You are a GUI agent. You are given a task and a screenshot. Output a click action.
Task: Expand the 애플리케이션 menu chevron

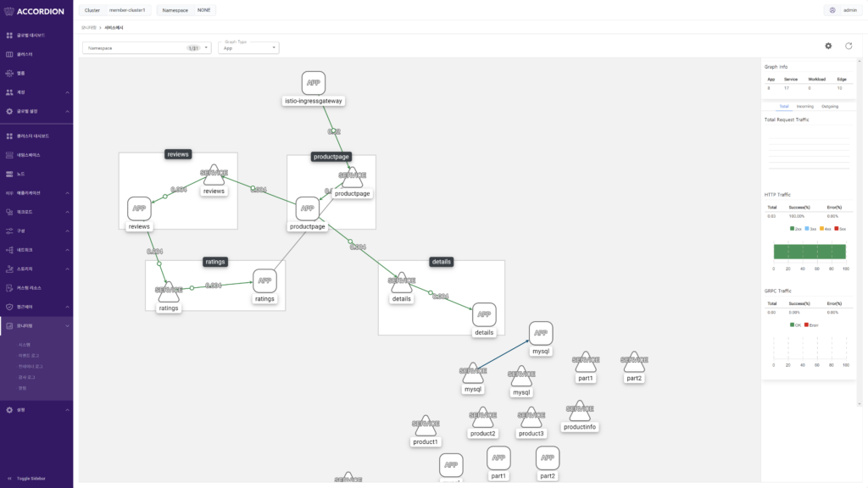coord(68,193)
